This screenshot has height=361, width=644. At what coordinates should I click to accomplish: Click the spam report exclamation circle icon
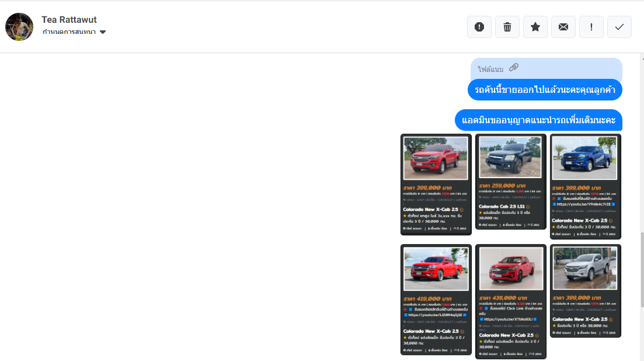(x=479, y=27)
